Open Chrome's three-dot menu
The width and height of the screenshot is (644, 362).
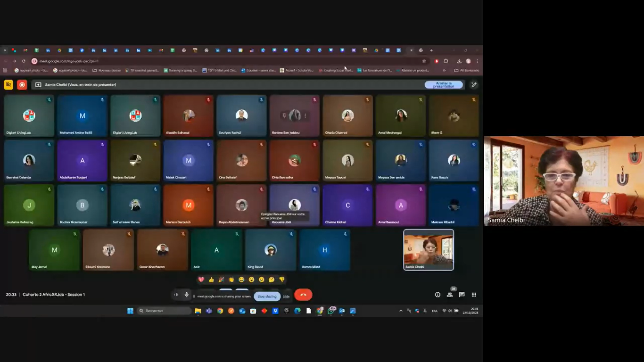(x=477, y=61)
